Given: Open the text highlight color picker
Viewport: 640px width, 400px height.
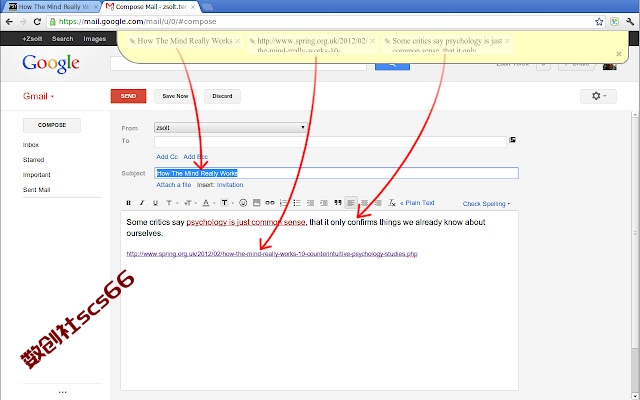Looking at the screenshot, I should click(227, 203).
